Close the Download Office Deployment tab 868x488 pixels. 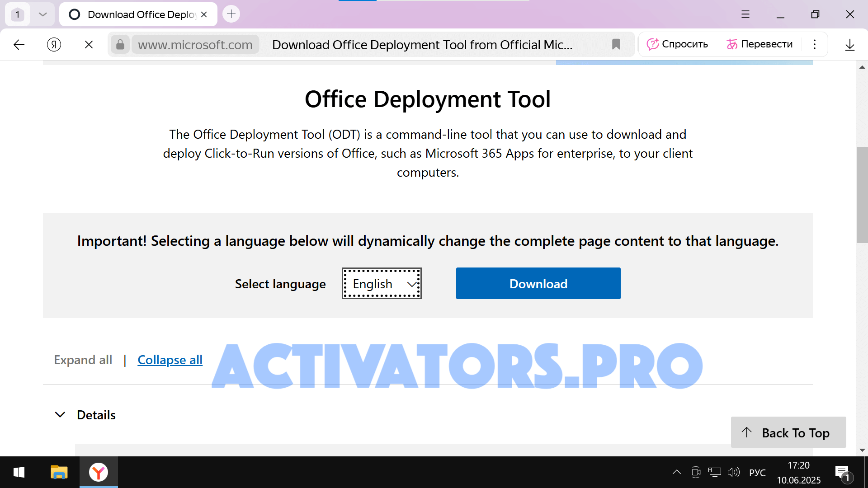[x=204, y=14]
